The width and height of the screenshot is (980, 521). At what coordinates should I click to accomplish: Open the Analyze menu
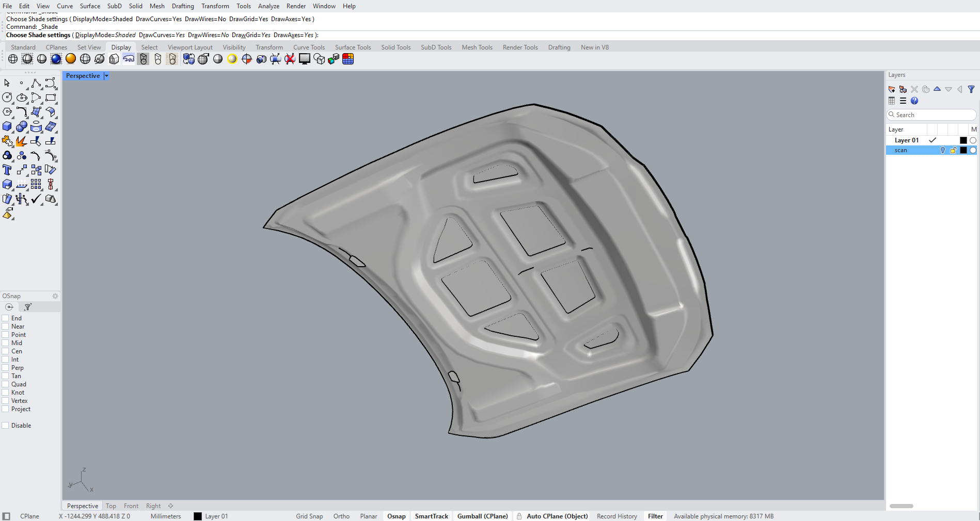268,6
